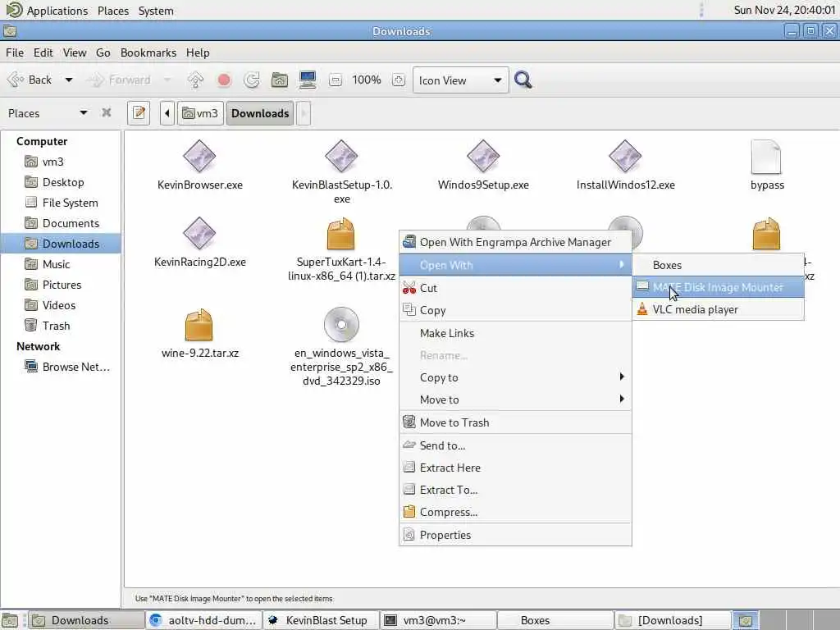The image size is (840, 630).
Task: Select the Windos9Setup.exe file icon
Action: coord(483,157)
